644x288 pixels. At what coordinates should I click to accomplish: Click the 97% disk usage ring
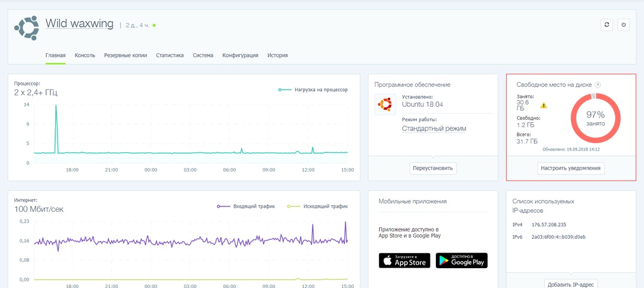tap(595, 118)
